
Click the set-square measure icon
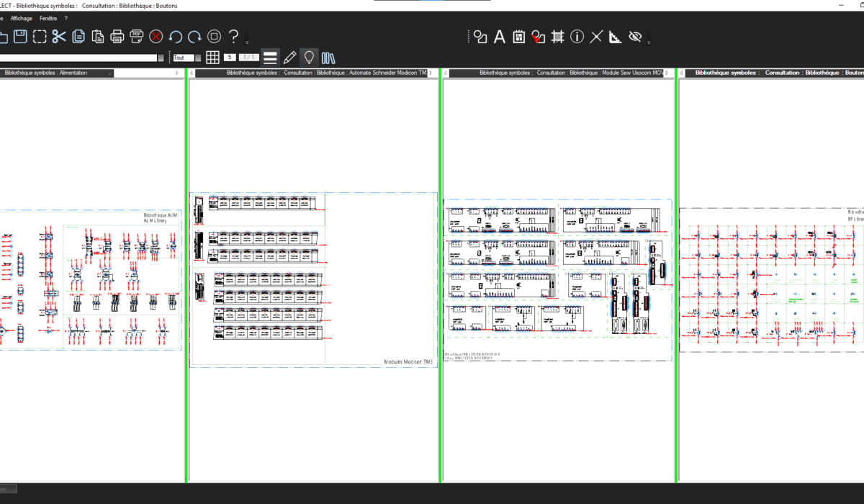click(615, 37)
